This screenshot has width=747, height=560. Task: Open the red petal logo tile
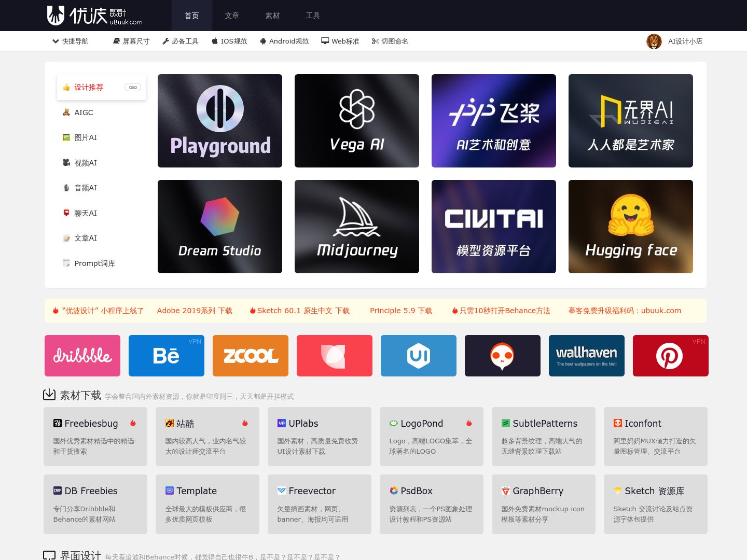(x=335, y=356)
